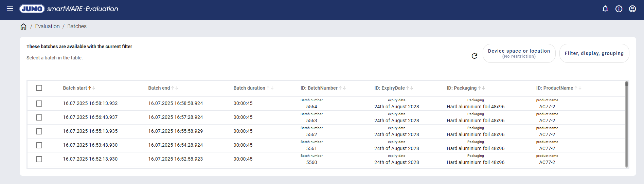Toggle the select-all batches checkbox
The image size is (644, 184).
(39, 88)
